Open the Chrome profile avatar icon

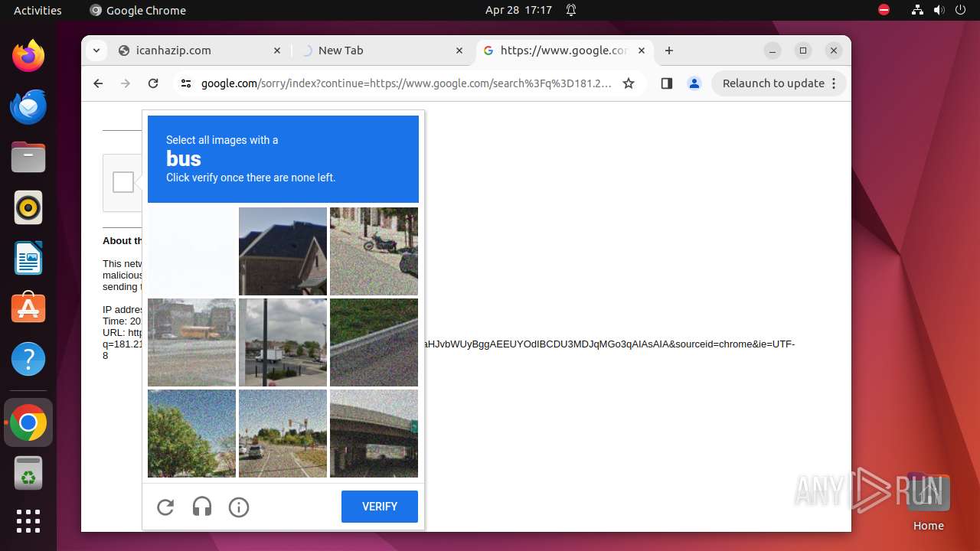(x=694, y=83)
